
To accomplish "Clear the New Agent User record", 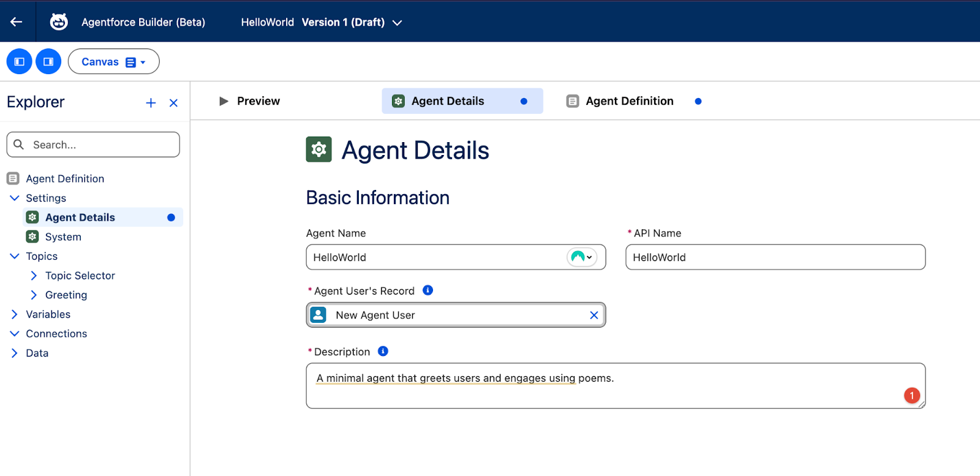I will click(x=594, y=315).
